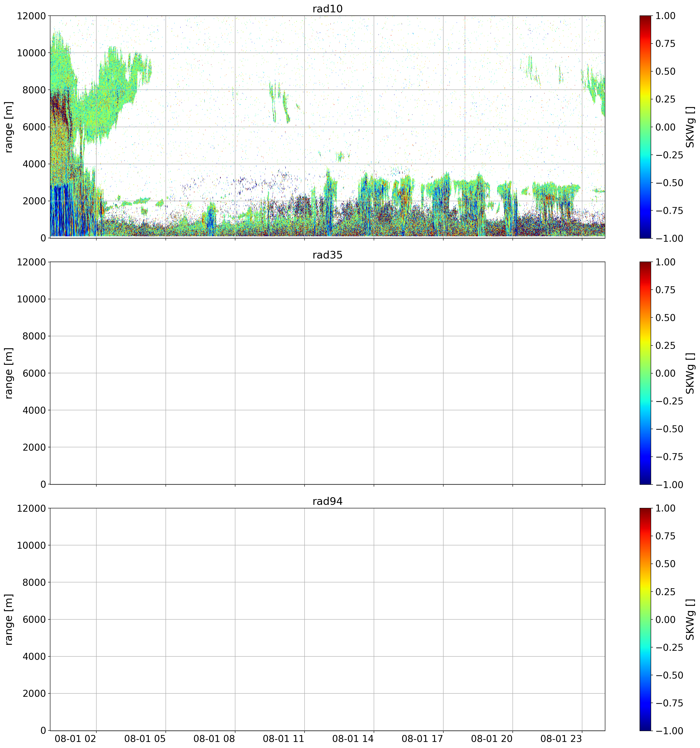Screen dimensions: 700x748
Task: Click the '08-01 11' time tick label
Action: tap(284, 739)
